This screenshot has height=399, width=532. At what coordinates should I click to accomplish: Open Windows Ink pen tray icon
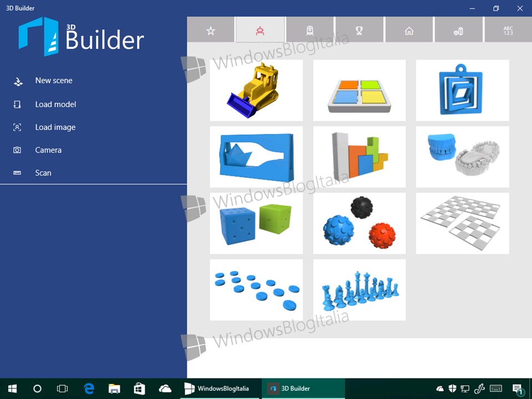(479, 388)
